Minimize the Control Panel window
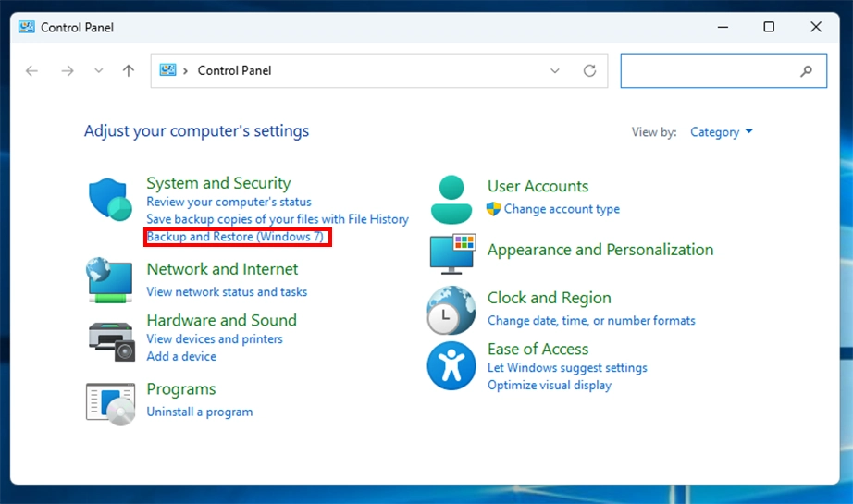This screenshot has height=504, width=853. [723, 27]
